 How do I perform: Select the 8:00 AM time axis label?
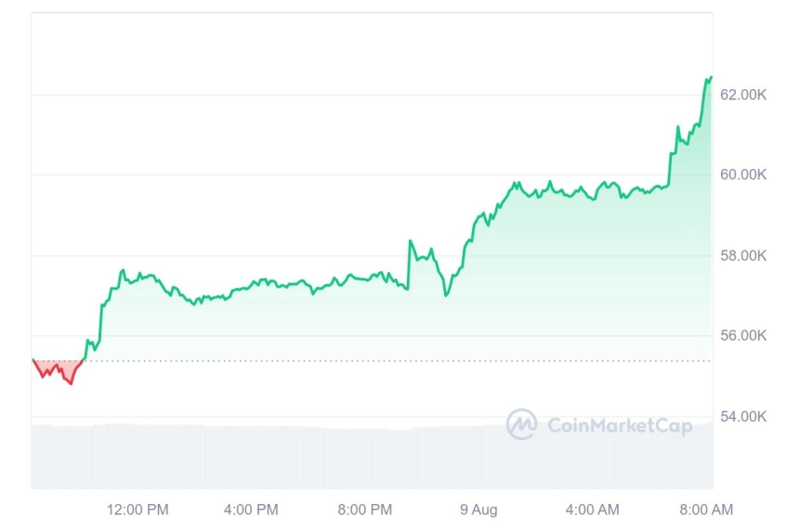[x=706, y=510]
